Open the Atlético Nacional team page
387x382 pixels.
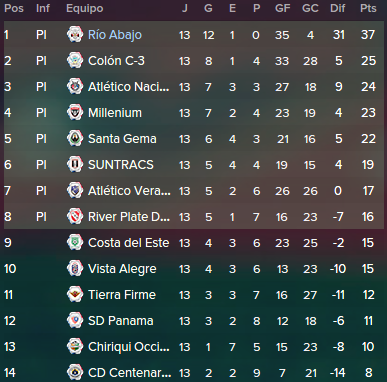[129, 87]
